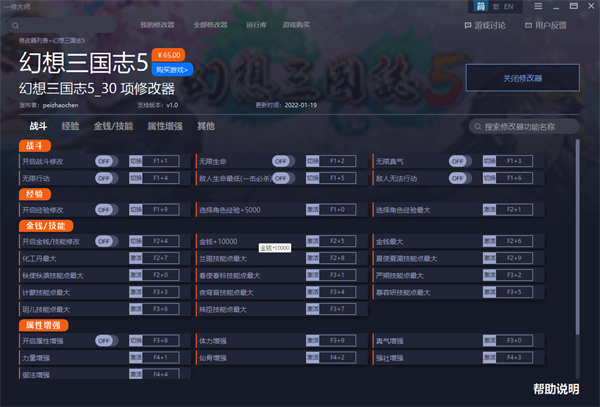Toggle 敌人无法行动 switch
This screenshot has width=600, height=407.
point(460,178)
